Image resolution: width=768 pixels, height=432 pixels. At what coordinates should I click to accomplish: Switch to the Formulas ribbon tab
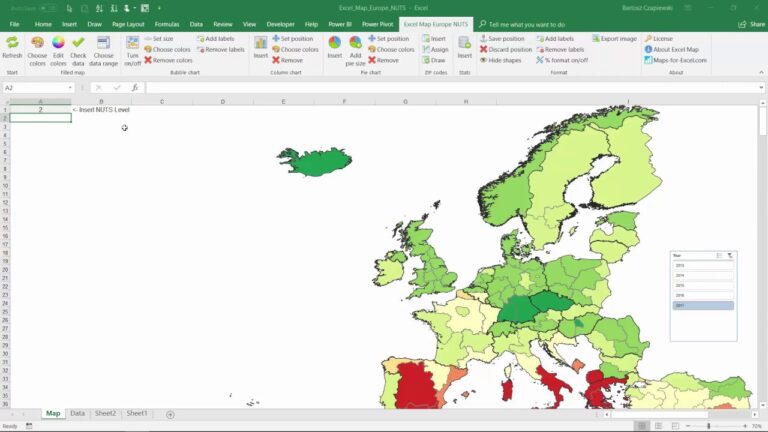pyautogui.click(x=167, y=24)
